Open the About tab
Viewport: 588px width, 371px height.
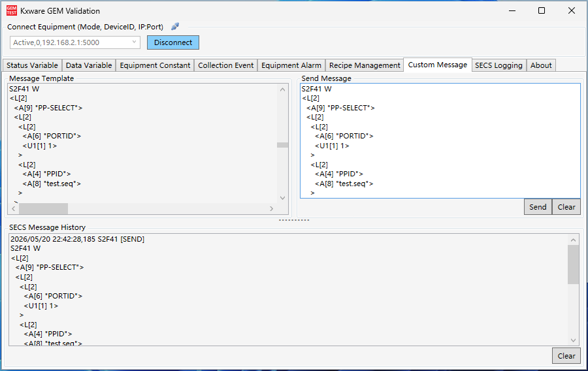point(541,65)
